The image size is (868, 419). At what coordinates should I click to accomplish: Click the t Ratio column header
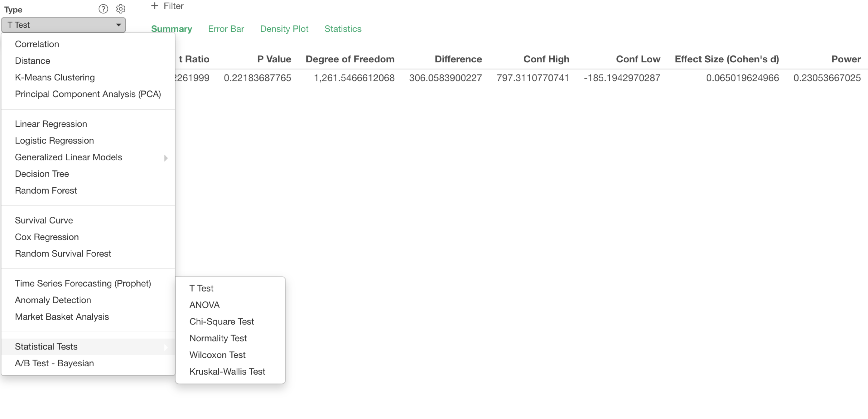[194, 59]
